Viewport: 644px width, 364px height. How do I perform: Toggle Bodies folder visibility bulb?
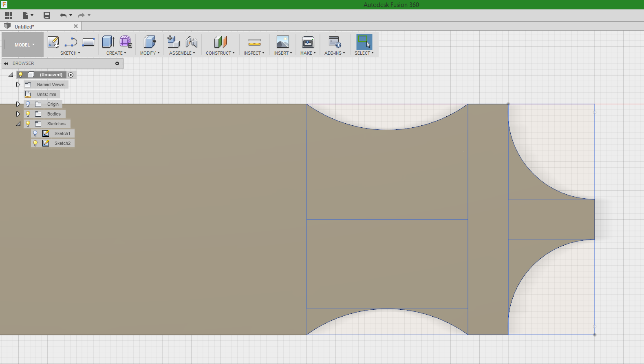(x=28, y=114)
